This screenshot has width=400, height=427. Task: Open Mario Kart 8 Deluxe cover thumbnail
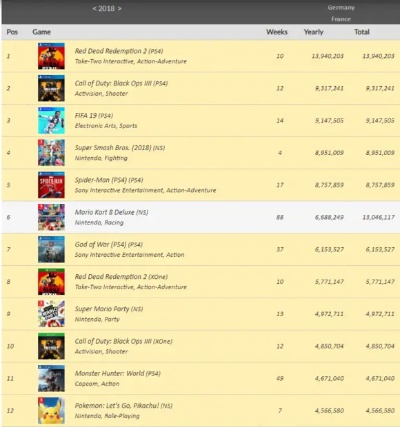(x=51, y=217)
